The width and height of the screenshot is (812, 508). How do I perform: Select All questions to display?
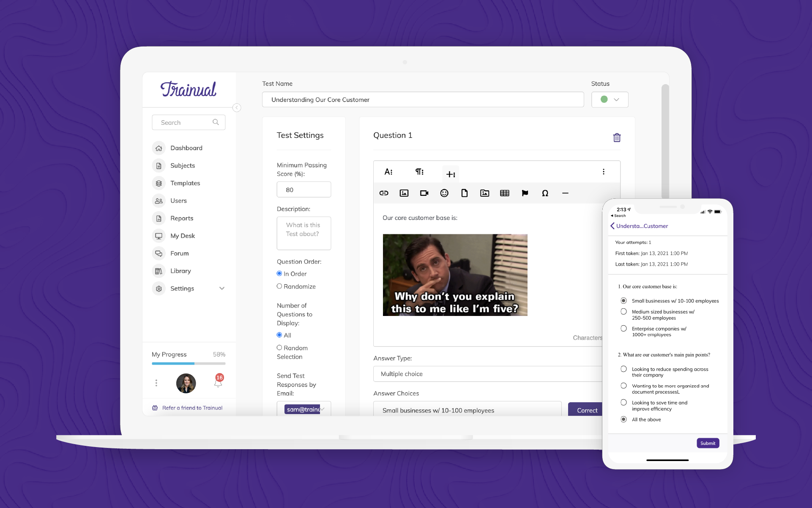coord(279,335)
